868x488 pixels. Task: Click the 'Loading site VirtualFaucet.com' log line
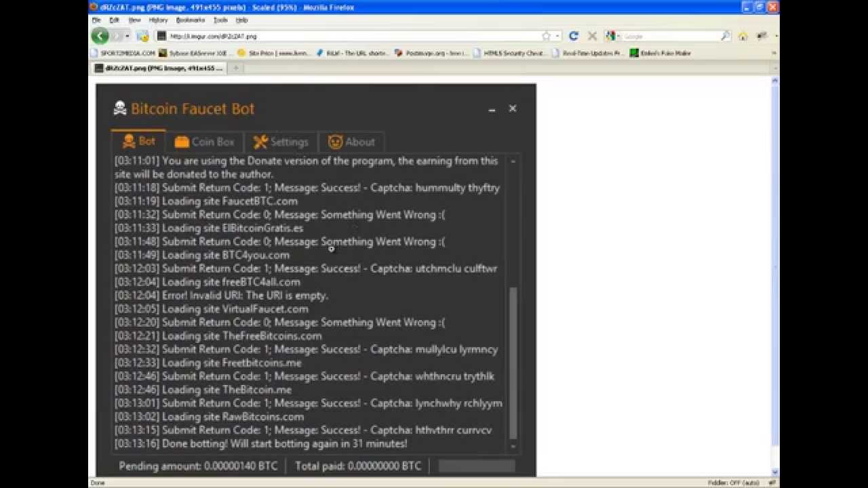click(212, 309)
